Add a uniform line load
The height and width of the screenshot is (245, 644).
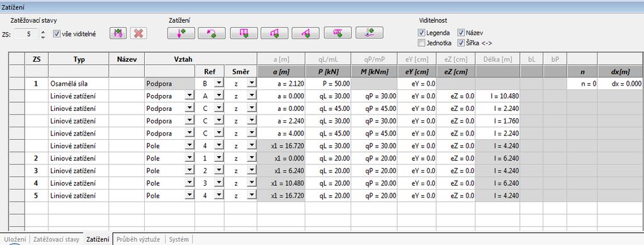244,33
